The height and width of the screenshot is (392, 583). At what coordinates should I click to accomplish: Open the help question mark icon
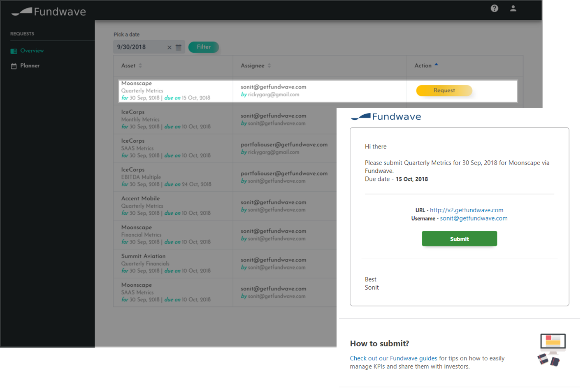(x=494, y=8)
